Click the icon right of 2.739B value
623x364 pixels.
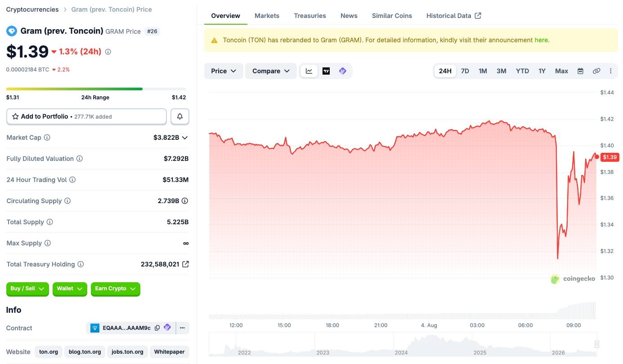(x=185, y=201)
